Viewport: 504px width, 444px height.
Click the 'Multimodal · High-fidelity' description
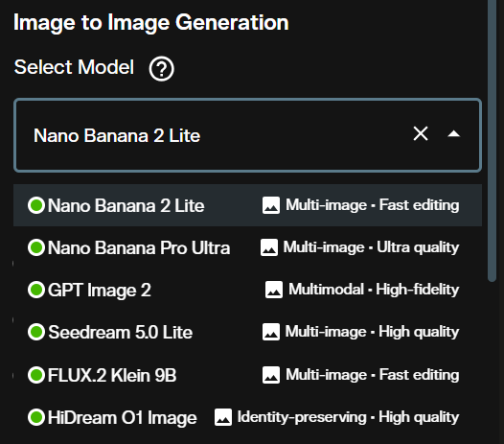(x=374, y=290)
